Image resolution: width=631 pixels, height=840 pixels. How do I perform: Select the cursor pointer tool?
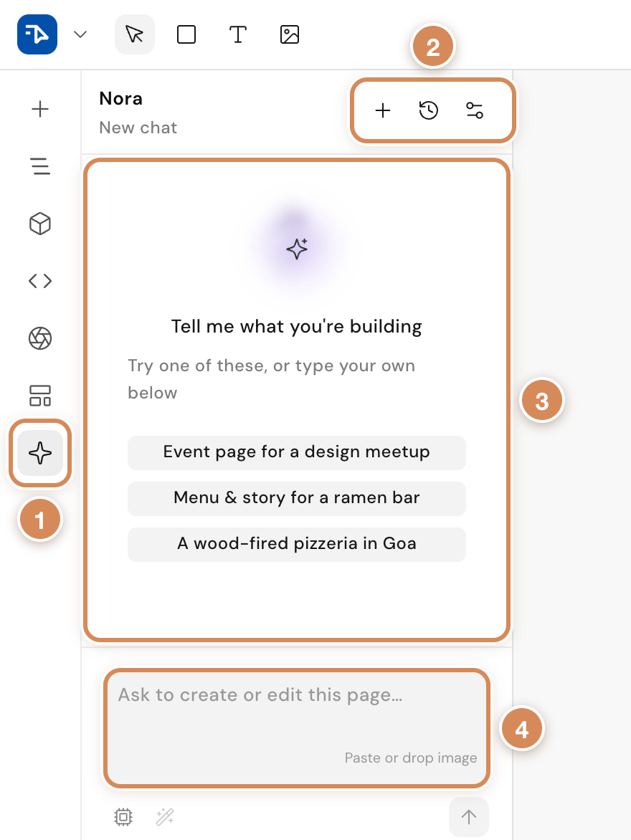(135, 34)
